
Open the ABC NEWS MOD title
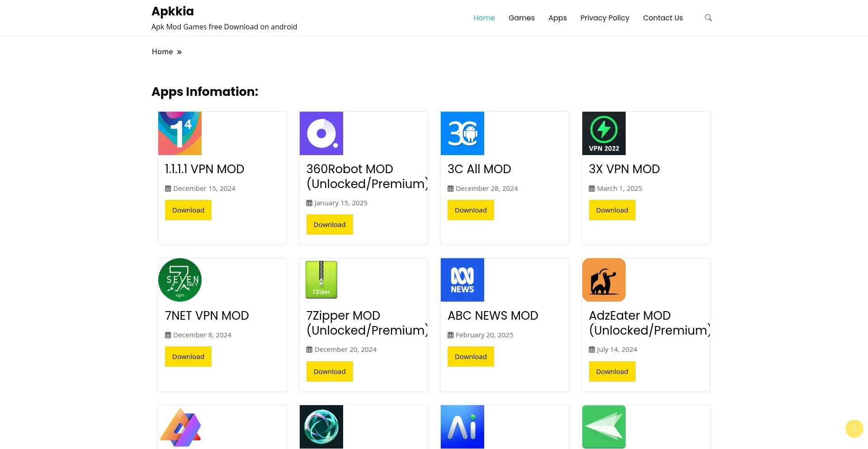tap(493, 316)
